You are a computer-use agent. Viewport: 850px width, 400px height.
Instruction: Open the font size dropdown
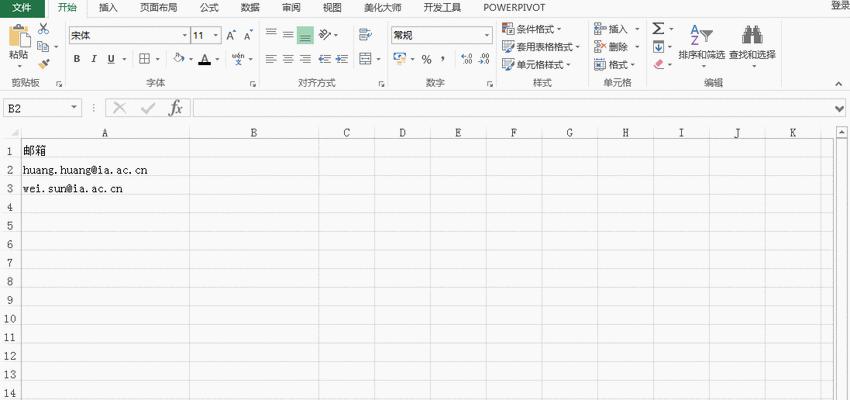pyautogui.click(x=216, y=36)
